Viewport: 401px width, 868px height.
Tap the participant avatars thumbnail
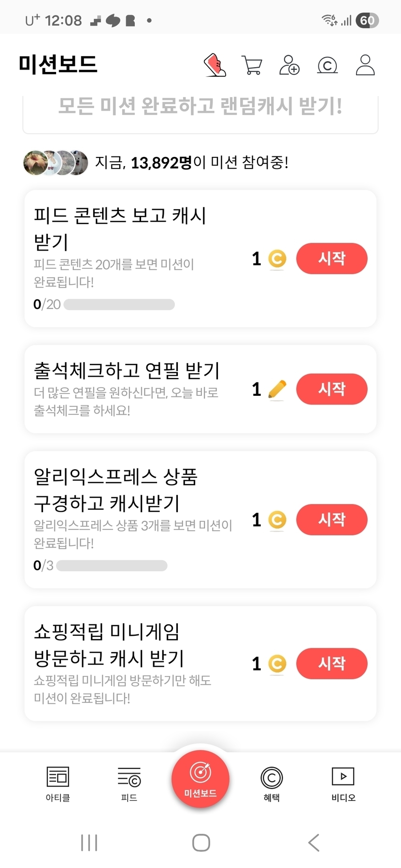point(56,163)
